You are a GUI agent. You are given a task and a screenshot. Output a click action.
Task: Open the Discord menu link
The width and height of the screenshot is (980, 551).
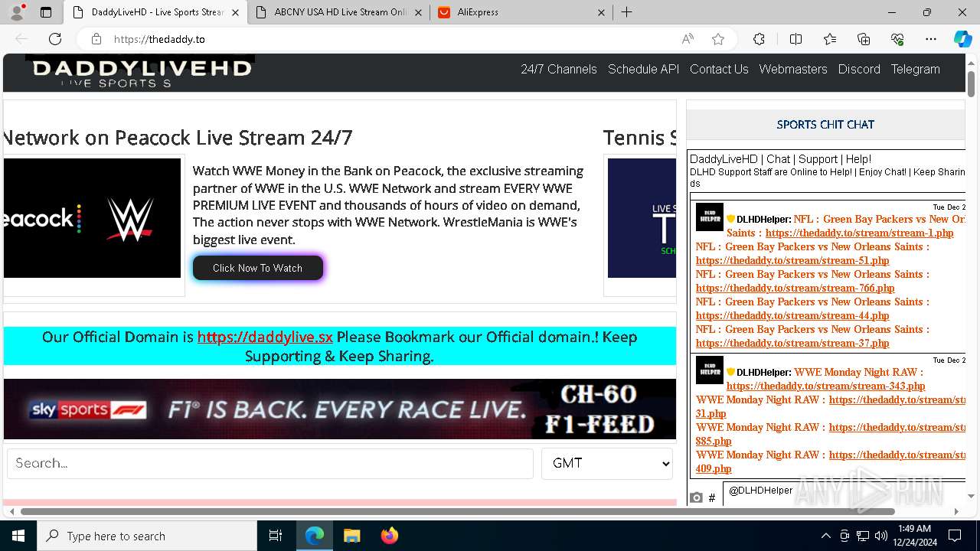(859, 69)
